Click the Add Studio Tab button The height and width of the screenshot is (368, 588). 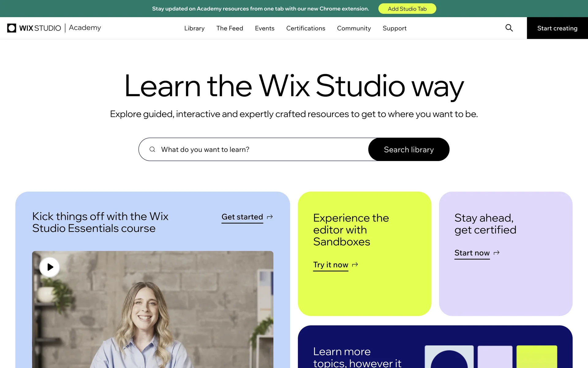(407, 9)
